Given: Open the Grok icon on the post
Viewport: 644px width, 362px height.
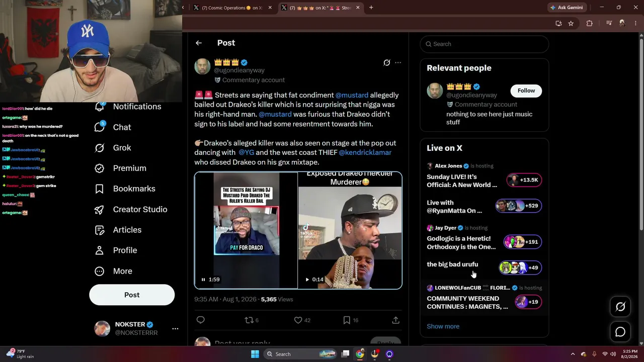Looking at the screenshot, I should 386,63.
